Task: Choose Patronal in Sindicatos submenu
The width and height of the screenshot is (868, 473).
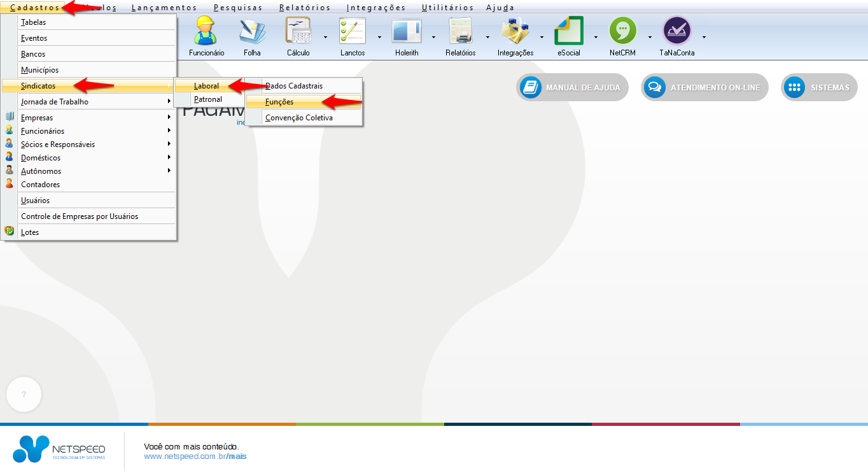Action: click(x=209, y=99)
